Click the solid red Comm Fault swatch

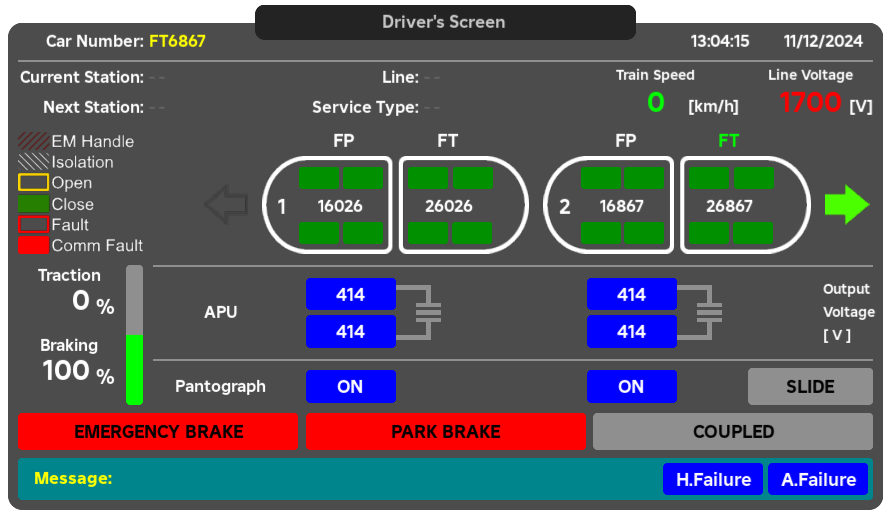click(x=33, y=245)
